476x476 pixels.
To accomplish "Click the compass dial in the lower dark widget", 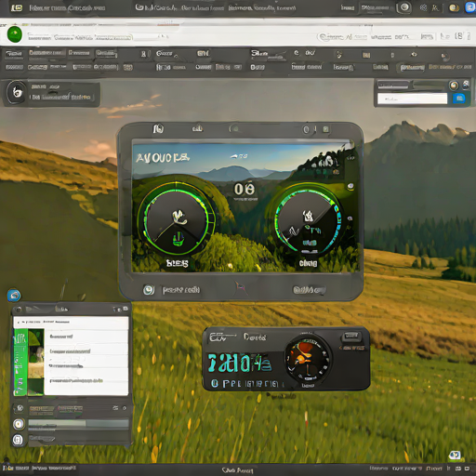I will click(309, 359).
